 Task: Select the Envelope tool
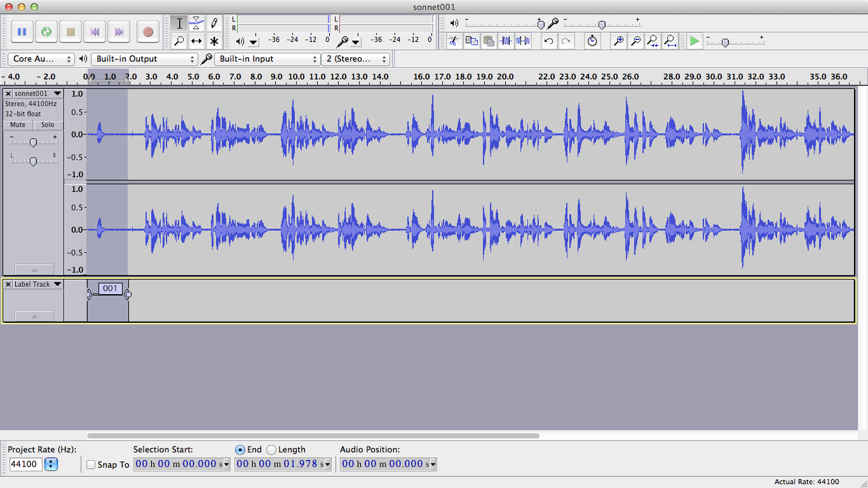[x=196, y=24]
